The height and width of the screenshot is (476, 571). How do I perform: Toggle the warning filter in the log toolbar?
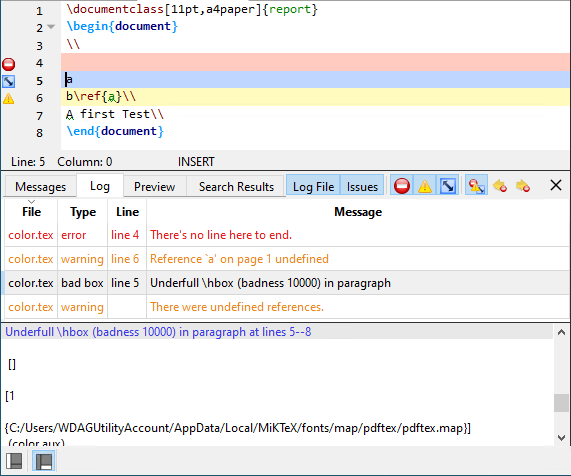[425, 186]
